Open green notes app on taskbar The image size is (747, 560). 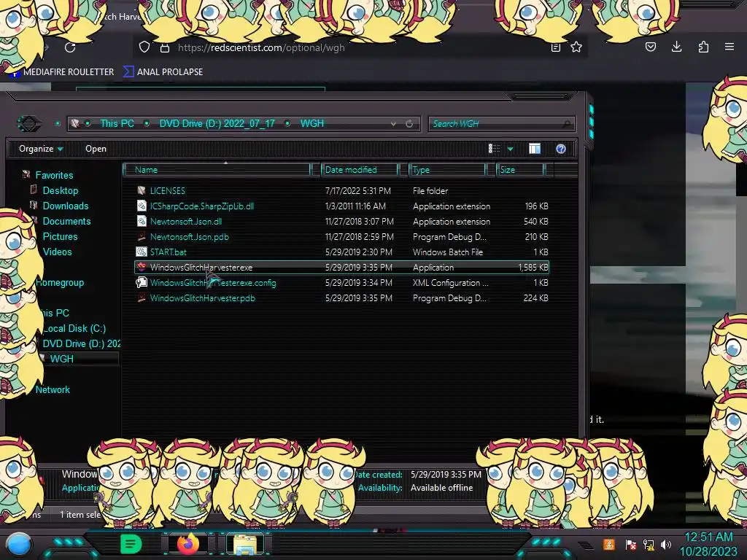point(131,544)
